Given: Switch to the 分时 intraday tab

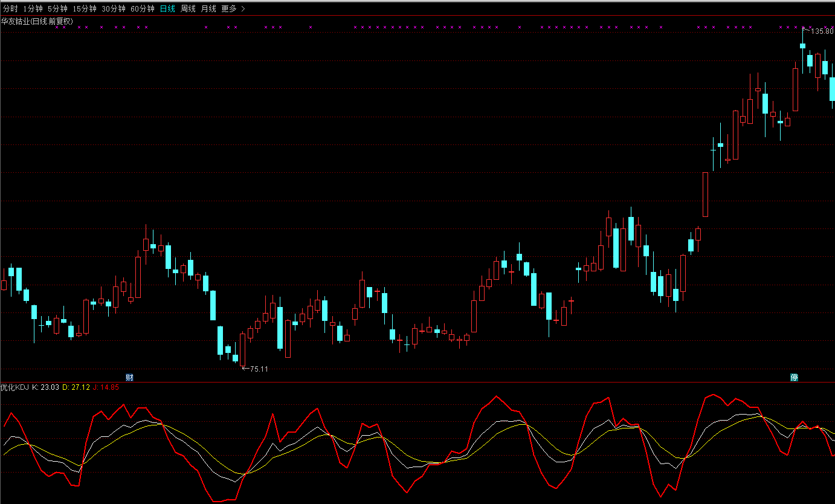Looking at the screenshot, I should (x=11, y=9).
